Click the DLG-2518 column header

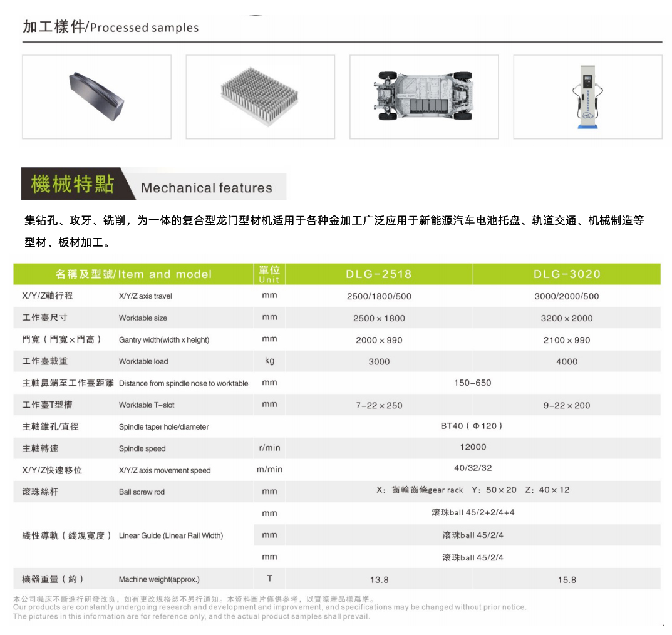pos(379,274)
